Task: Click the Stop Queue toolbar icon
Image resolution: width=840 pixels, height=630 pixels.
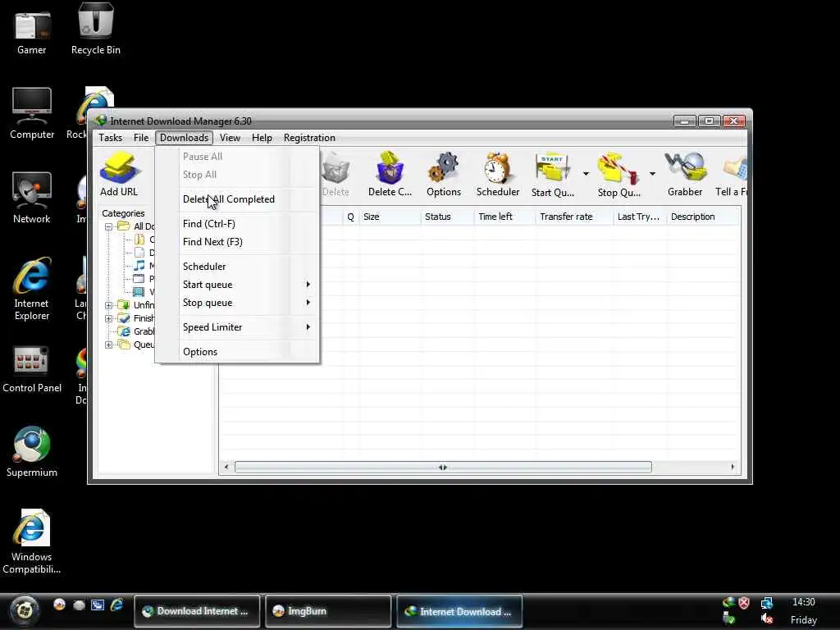Action: [x=619, y=174]
